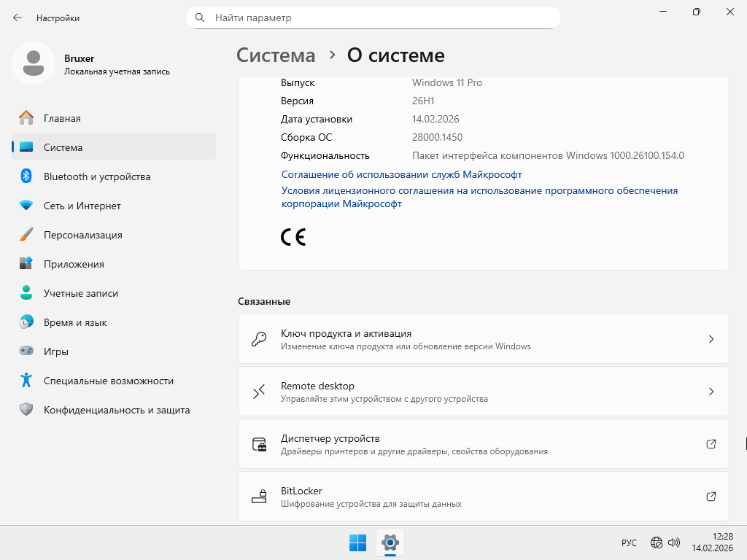The image size is (747, 560).
Task: Open Bluetooth и устройства section
Action: 96,176
